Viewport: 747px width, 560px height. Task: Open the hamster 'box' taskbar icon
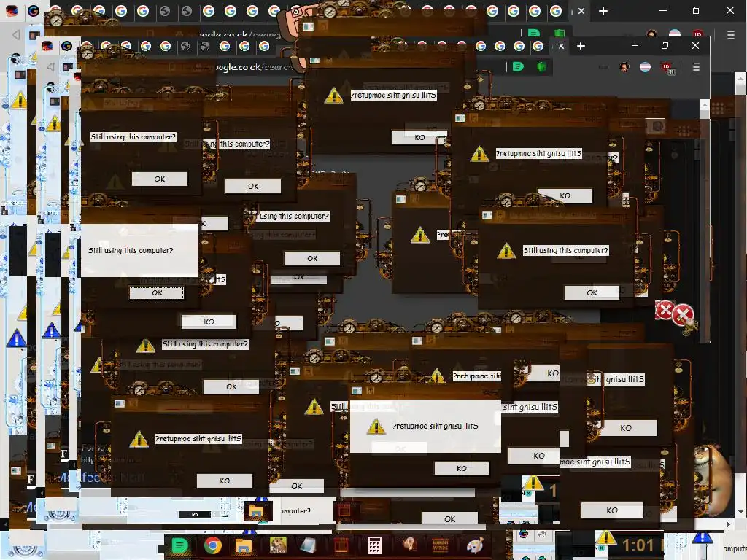point(278,545)
